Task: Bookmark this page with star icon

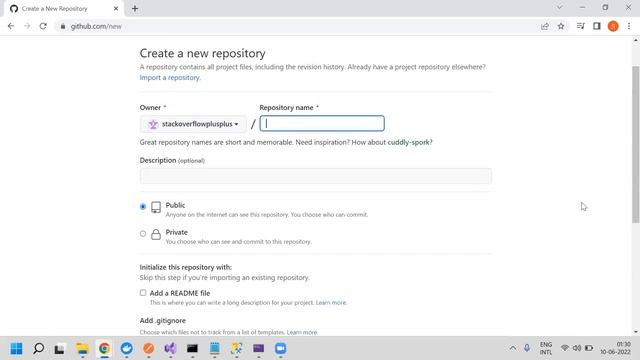Action: (x=561, y=26)
